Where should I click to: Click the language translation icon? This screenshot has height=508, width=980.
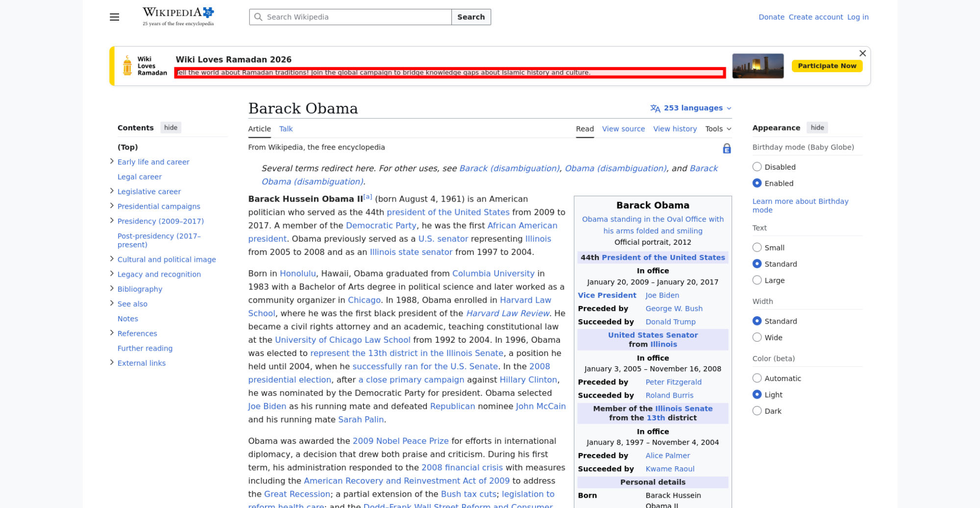point(655,108)
